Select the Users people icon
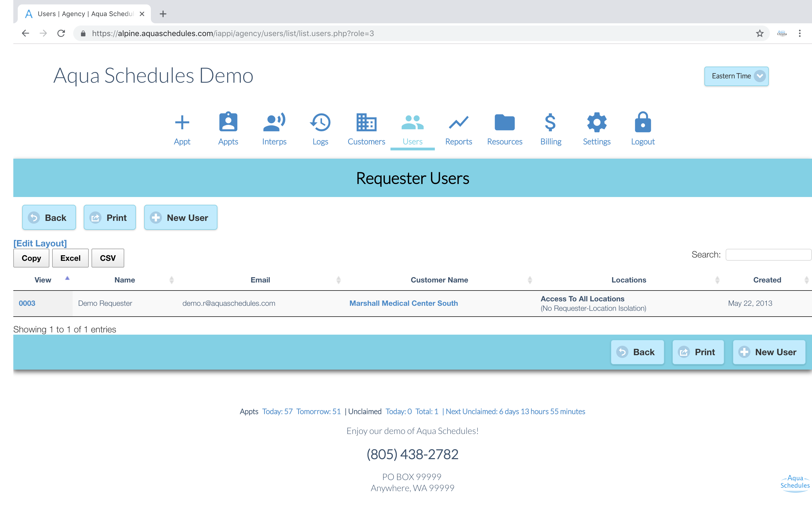This screenshot has height=515, width=812. (x=412, y=122)
